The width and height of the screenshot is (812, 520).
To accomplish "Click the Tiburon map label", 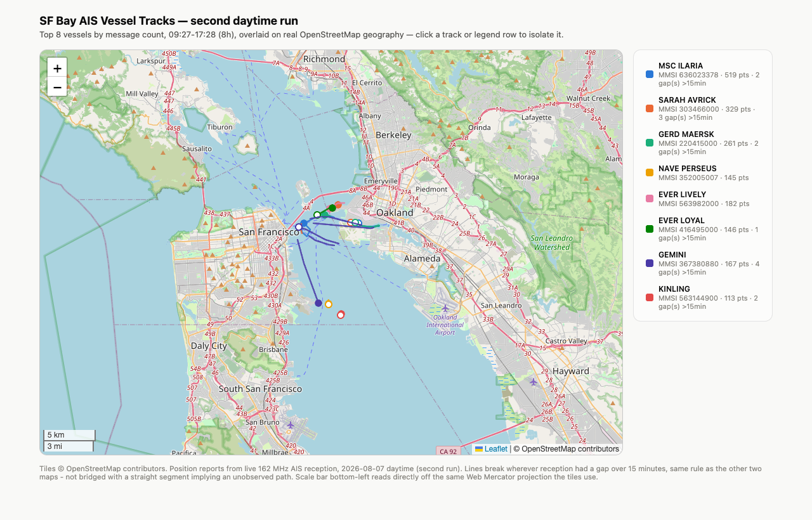I will click(x=220, y=127).
